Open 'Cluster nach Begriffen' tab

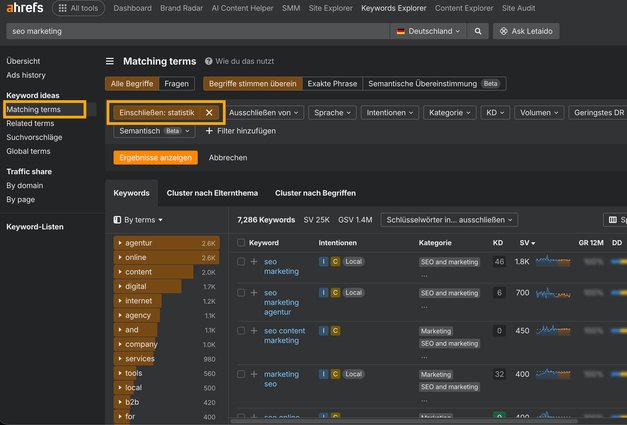coord(315,193)
